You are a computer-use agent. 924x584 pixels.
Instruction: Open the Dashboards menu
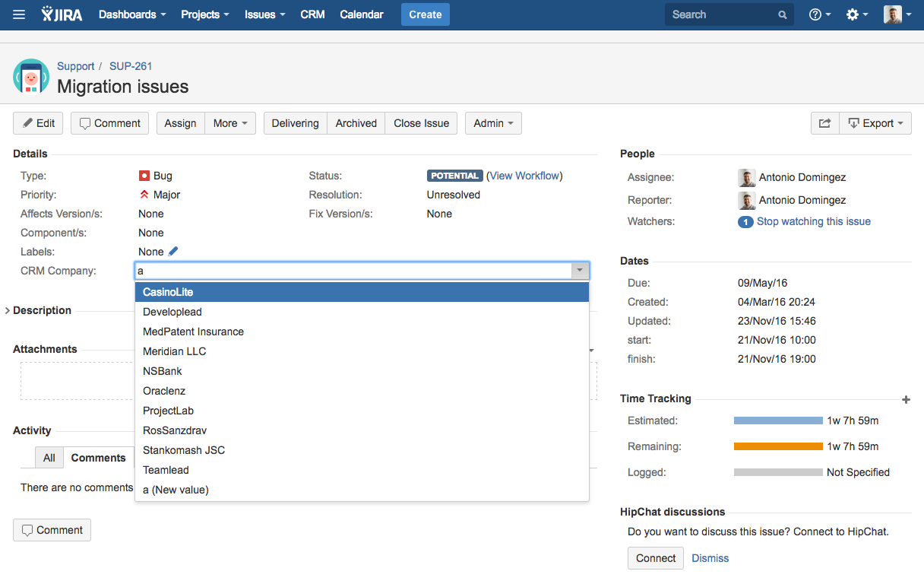tap(132, 14)
